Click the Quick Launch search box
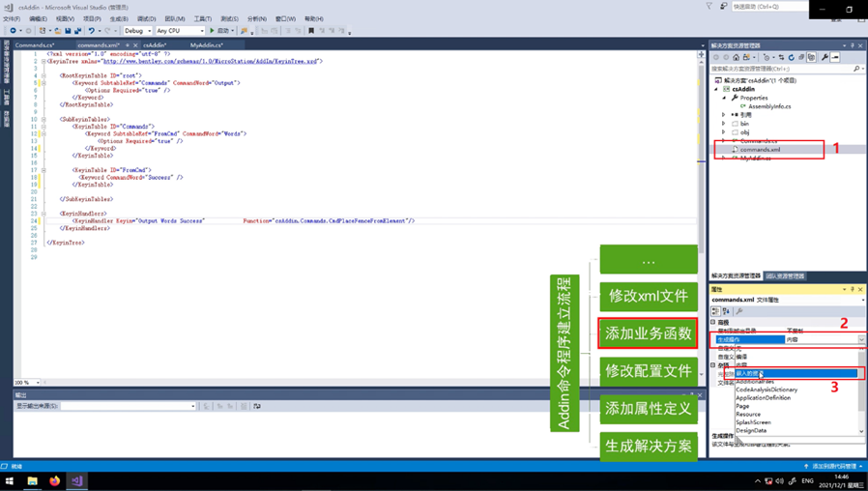The height and width of the screenshot is (491, 868). 770,7
